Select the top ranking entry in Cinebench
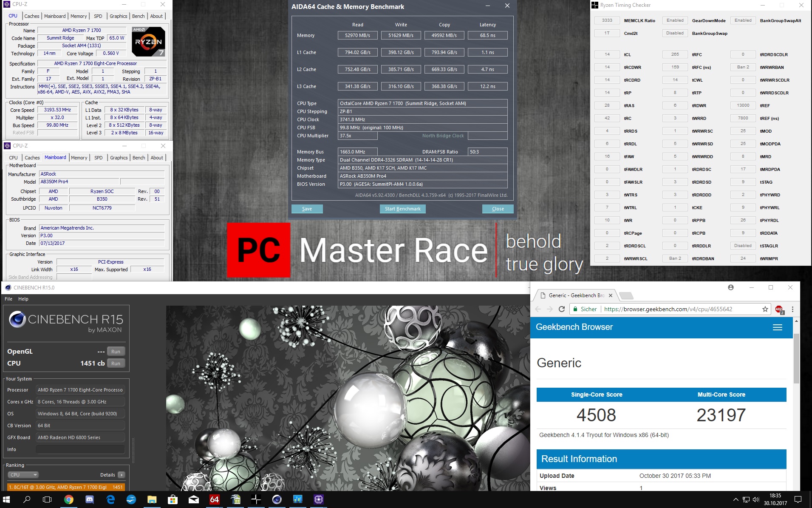 point(66,487)
